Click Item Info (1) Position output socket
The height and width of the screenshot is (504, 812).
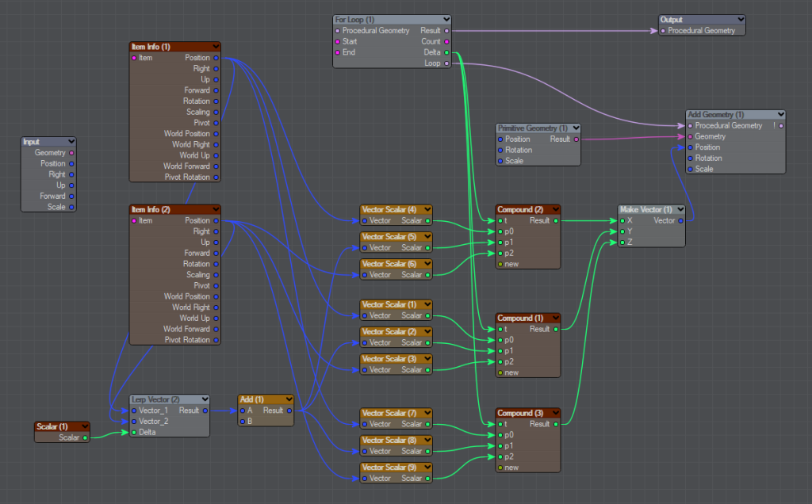[216, 58]
